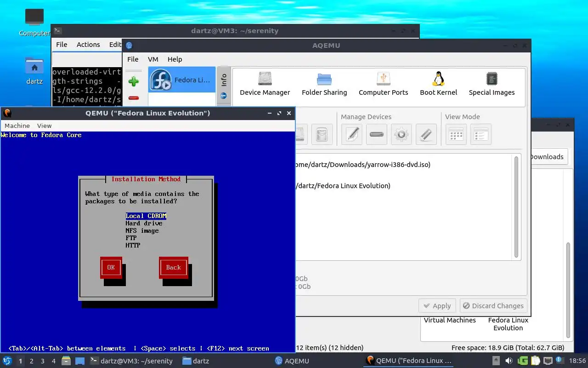Viewport: 588px width, 368px height.
Task: Click the storage drawer icon beside Manage Devices
Action: click(x=322, y=134)
